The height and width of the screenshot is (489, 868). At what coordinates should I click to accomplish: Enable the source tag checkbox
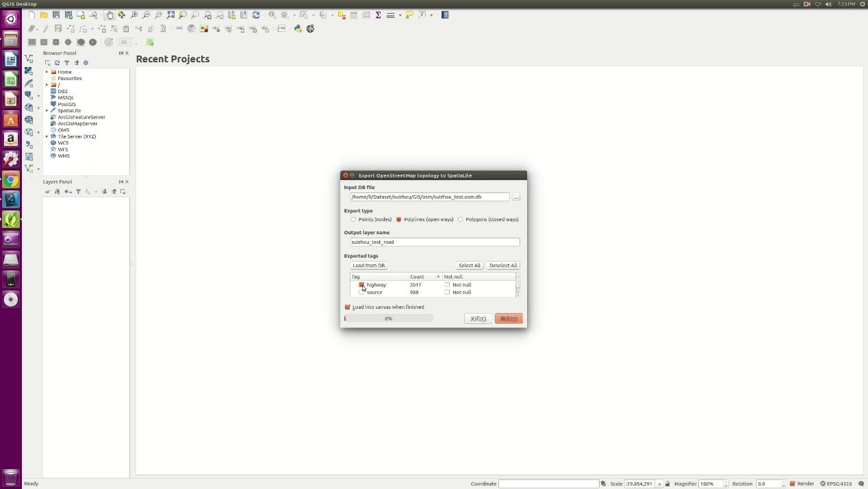tap(361, 292)
